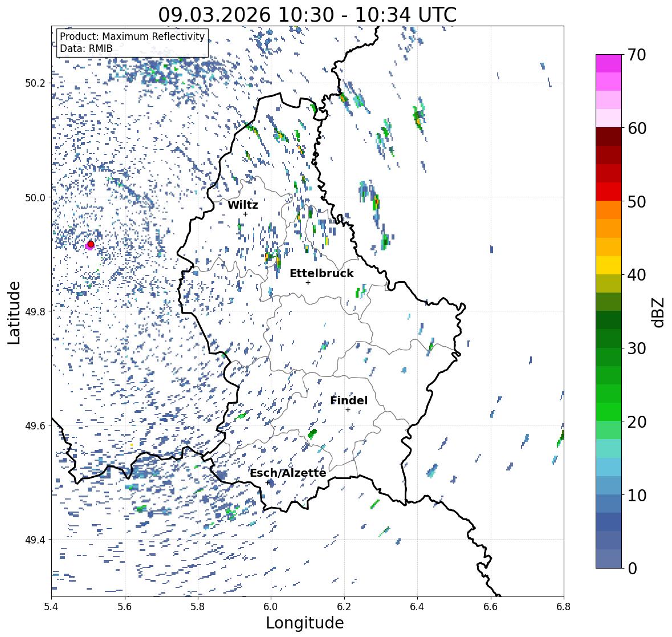The image size is (672, 637).
Task: Click the 6.2 longitude tick label
Action: click(x=344, y=607)
